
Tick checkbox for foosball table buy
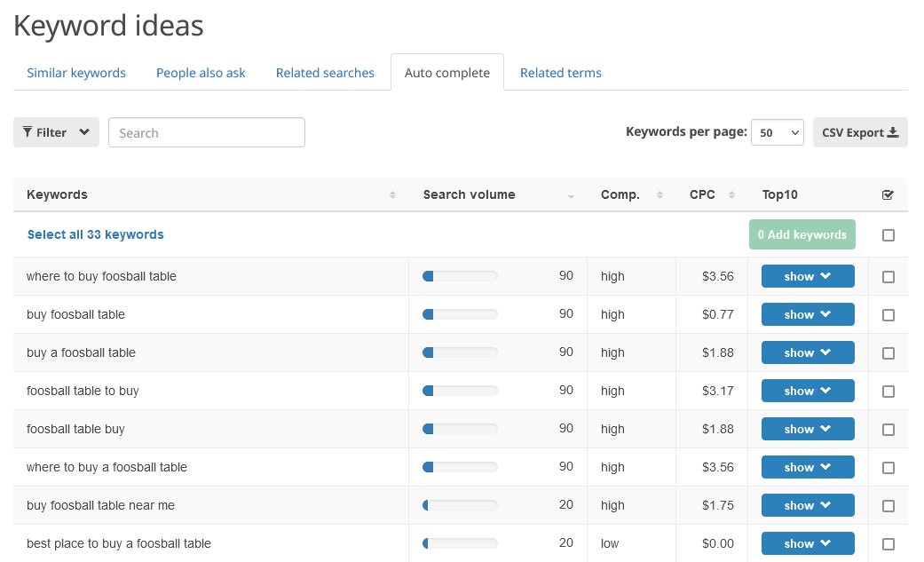tap(888, 430)
